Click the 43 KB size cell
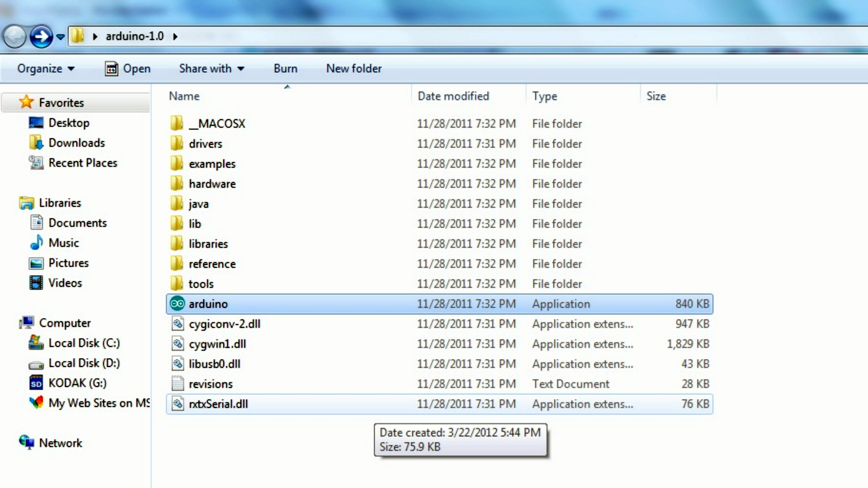 (695, 364)
